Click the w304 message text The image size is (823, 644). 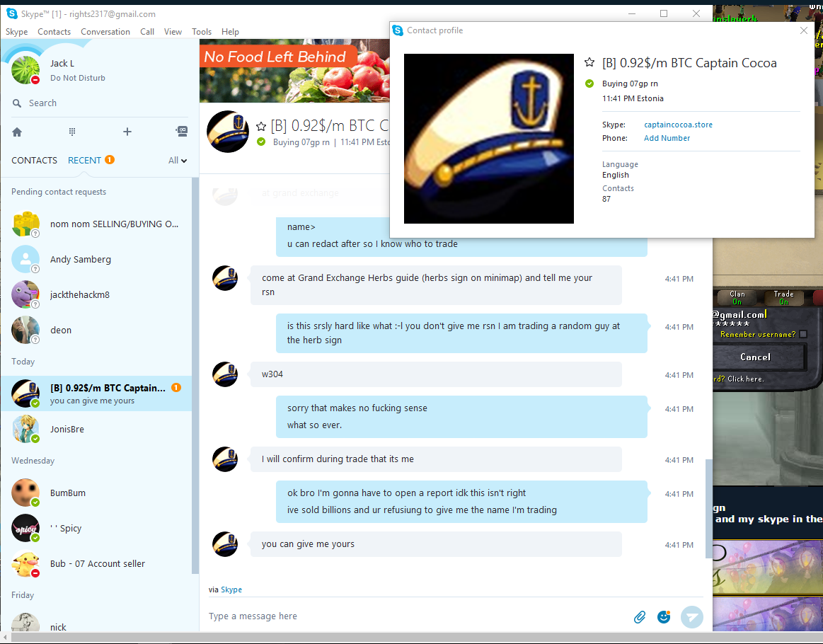pyautogui.click(x=272, y=375)
